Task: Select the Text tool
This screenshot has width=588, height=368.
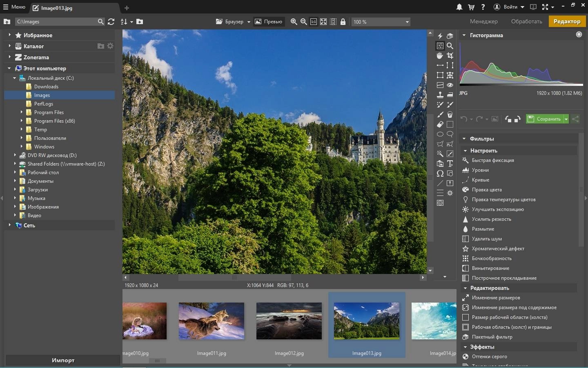Action: (x=450, y=164)
